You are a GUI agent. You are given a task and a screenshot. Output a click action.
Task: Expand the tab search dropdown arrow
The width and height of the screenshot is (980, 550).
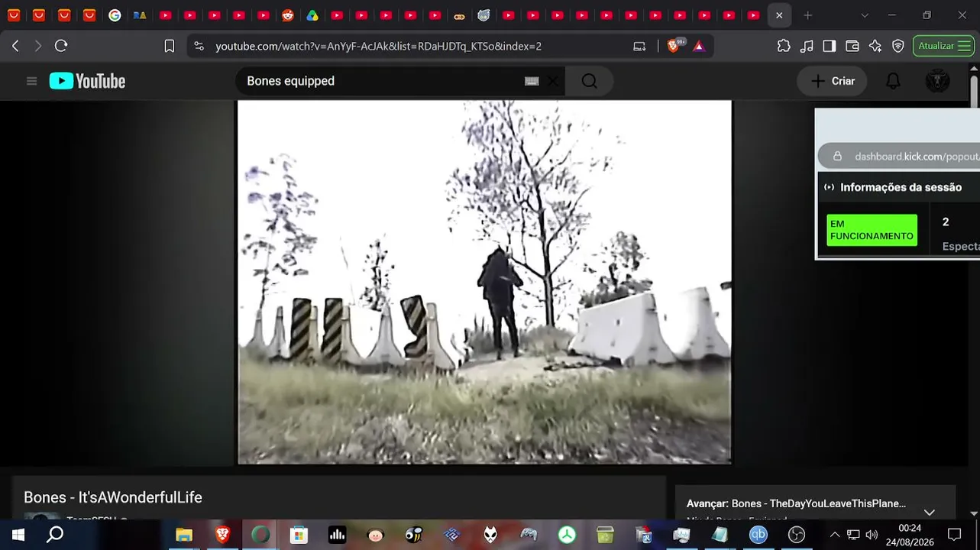point(864,15)
